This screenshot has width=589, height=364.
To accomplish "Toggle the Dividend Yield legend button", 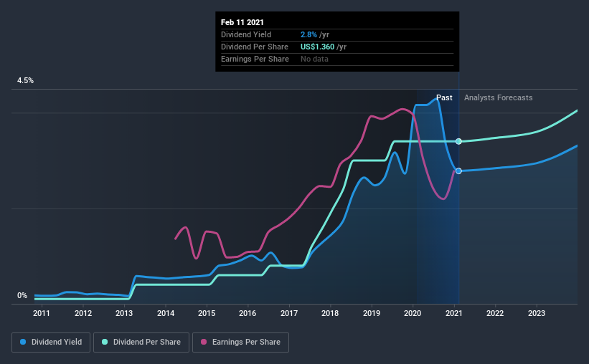I will coord(51,343).
